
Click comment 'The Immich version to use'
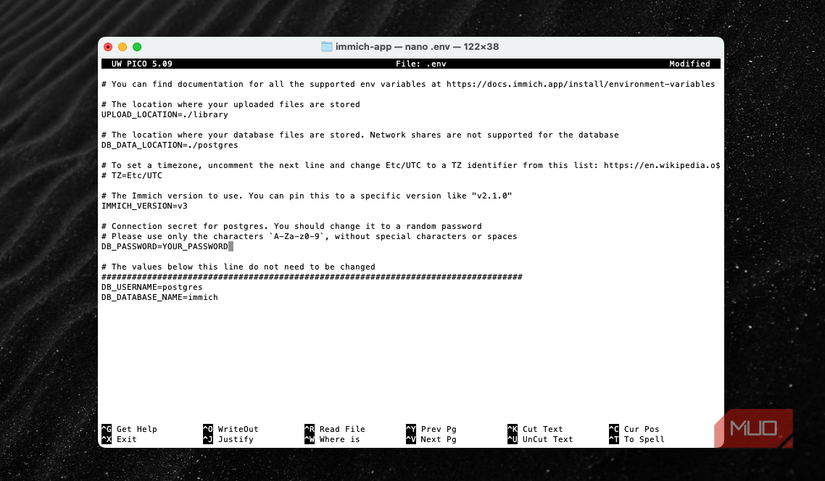(307, 196)
